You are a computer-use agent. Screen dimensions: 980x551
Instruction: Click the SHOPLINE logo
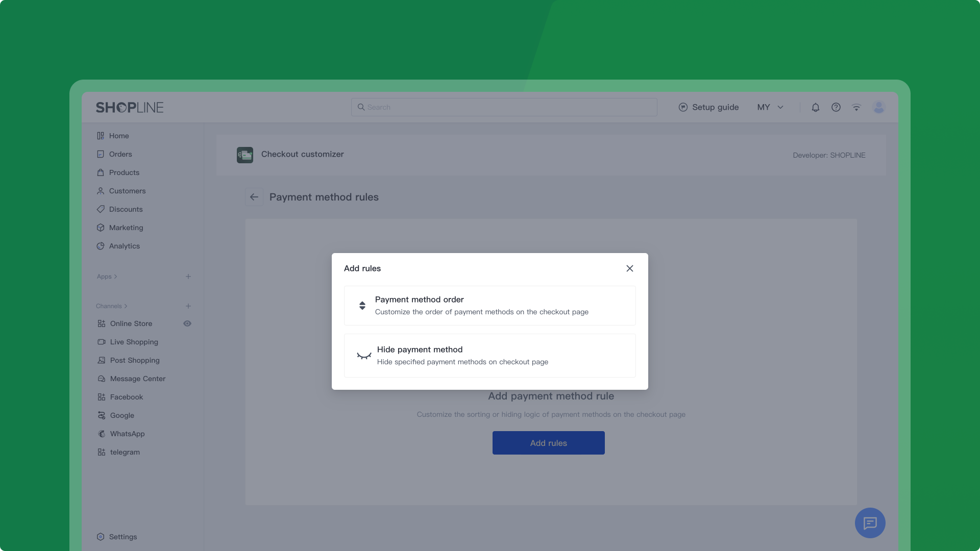(x=130, y=107)
